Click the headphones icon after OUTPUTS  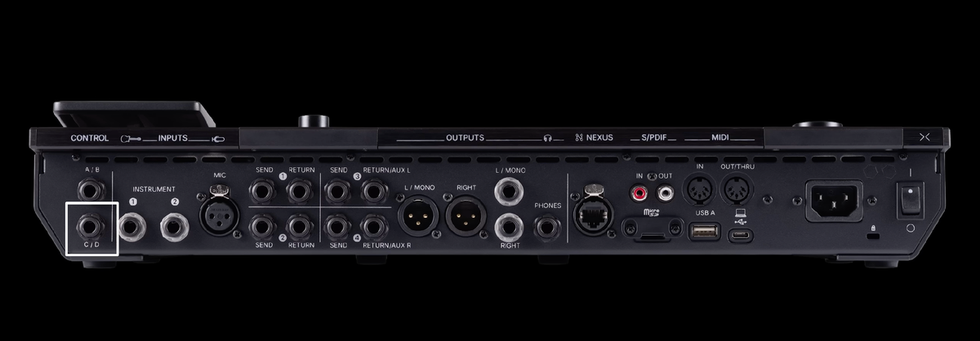click(548, 138)
